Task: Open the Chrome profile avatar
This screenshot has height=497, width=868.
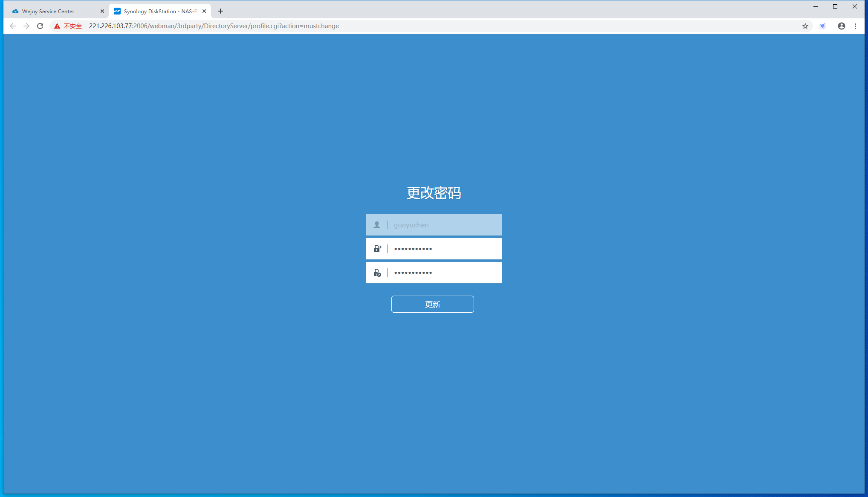Action: 841,26
